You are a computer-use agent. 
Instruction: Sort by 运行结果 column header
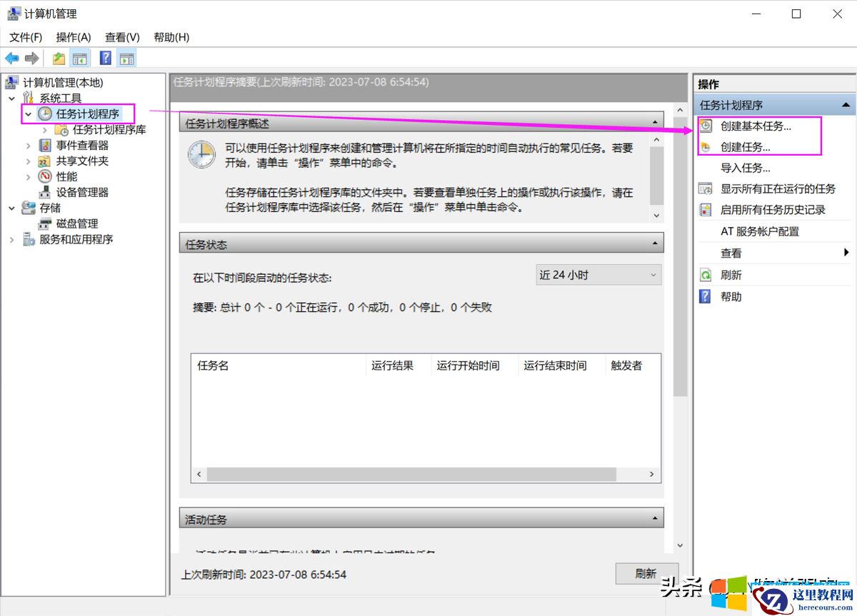[x=398, y=365]
